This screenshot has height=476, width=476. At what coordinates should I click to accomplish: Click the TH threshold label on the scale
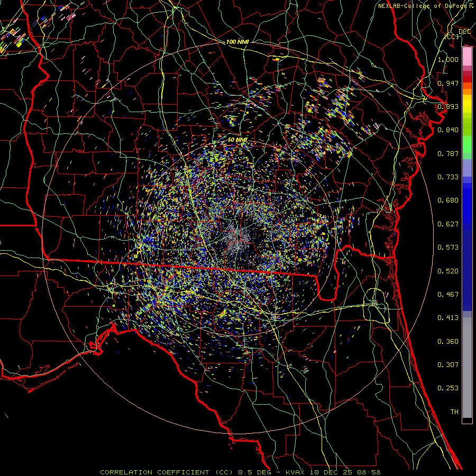[454, 412]
